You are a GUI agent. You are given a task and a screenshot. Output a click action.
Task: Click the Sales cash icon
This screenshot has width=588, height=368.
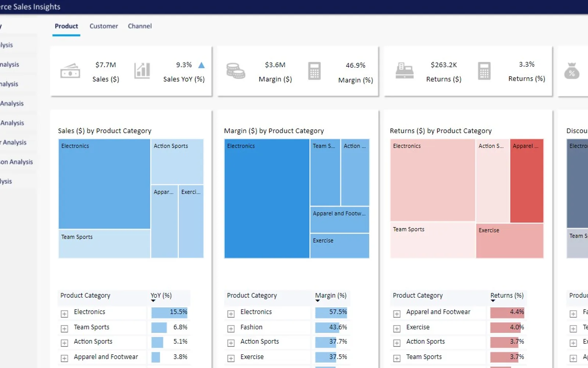pyautogui.click(x=70, y=71)
